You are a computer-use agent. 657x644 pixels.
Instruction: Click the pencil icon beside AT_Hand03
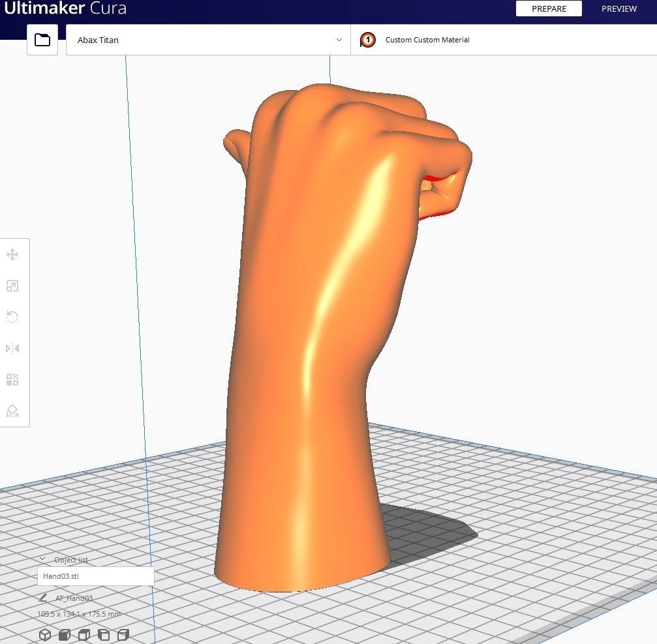[x=42, y=598]
